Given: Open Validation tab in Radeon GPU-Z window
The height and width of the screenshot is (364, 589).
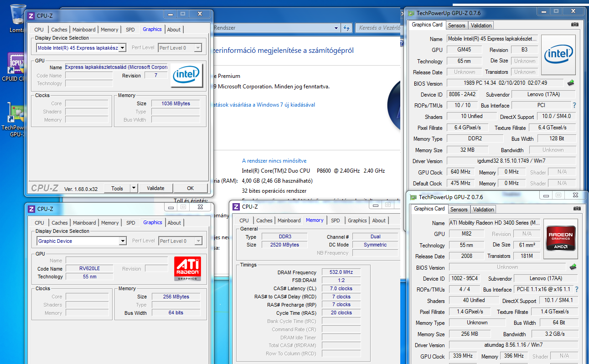Looking at the screenshot, I should [x=484, y=210].
